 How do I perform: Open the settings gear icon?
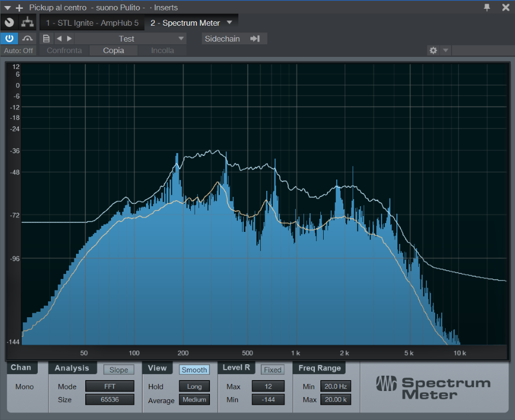coord(433,50)
